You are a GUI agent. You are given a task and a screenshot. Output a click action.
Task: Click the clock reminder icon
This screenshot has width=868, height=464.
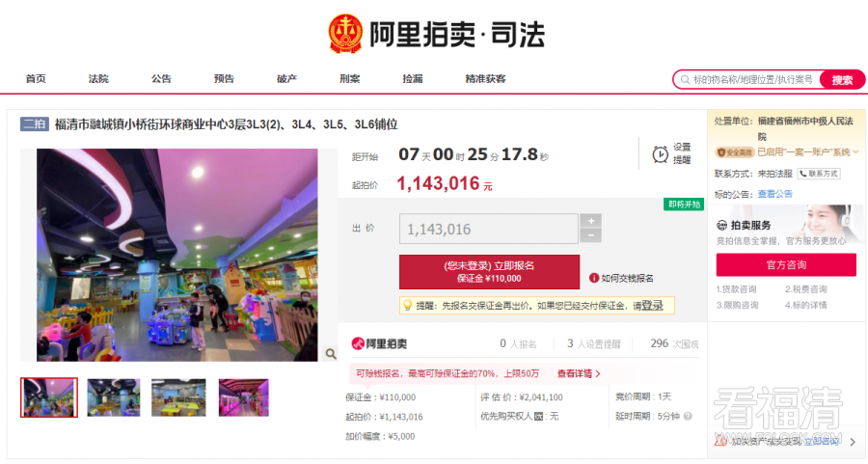pyautogui.click(x=660, y=154)
